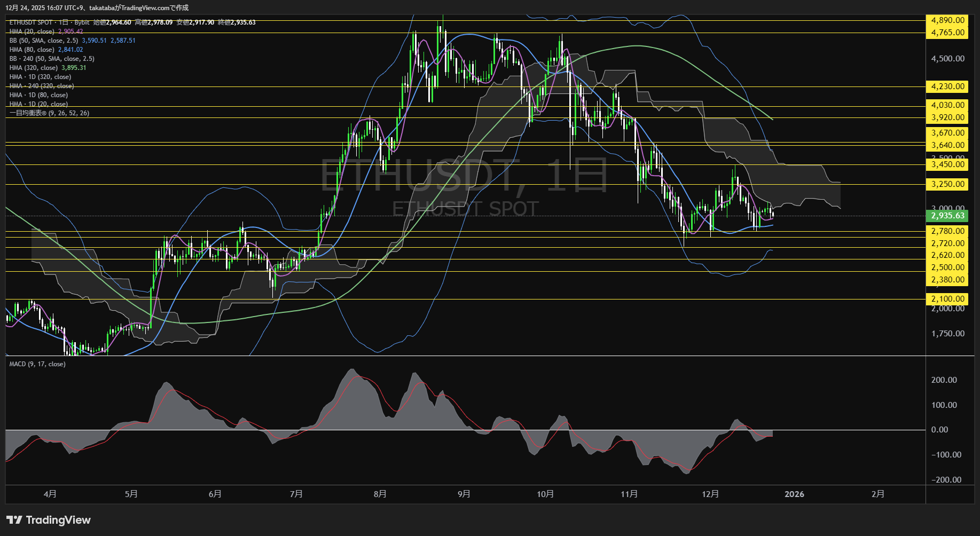980x536 pixels.
Task: Click the BB · 240 (50, SMA, close, 2.5) legend
Action: (52, 59)
